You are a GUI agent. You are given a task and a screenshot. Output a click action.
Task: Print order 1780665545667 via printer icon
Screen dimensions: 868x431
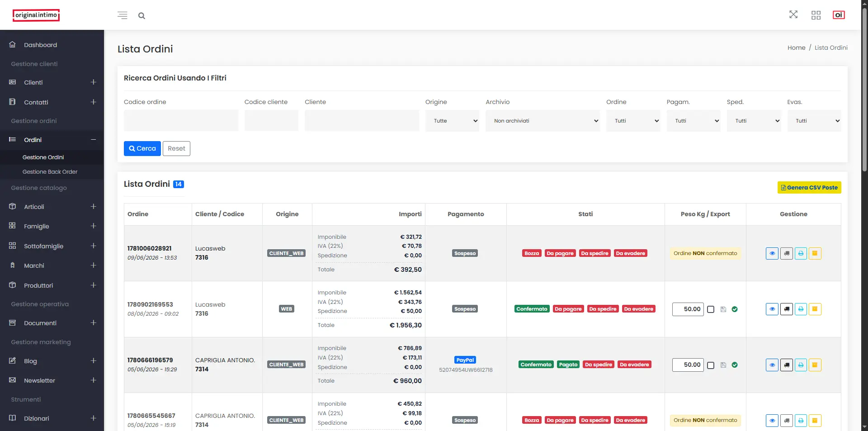click(x=801, y=421)
